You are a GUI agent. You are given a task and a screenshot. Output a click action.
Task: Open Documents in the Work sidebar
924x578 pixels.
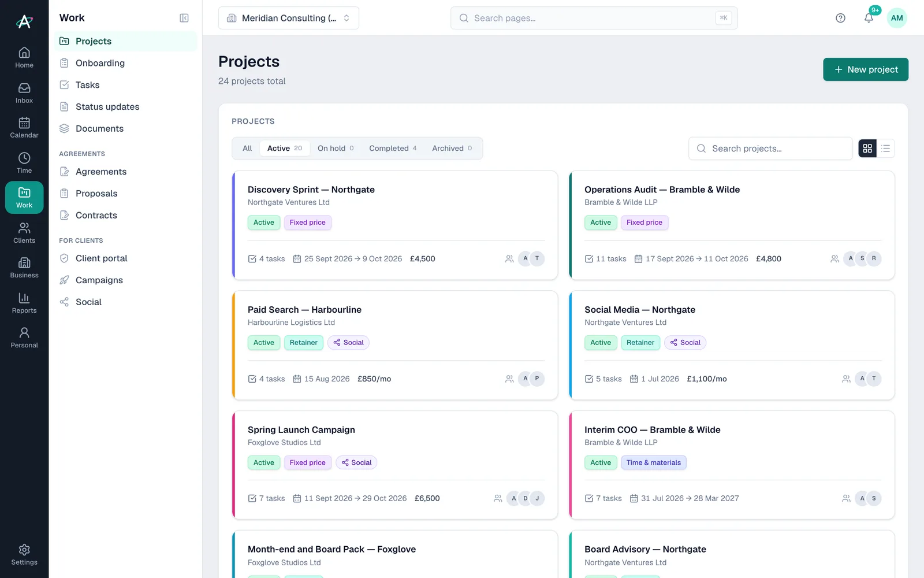[x=126, y=128]
